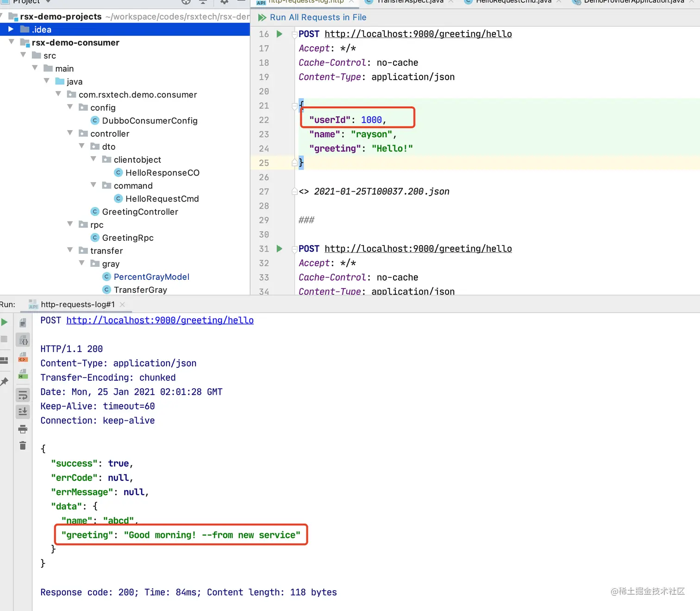This screenshot has width=700, height=611.
Task: Rerun request with green play in Run panel
Action: [x=4, y=322]
